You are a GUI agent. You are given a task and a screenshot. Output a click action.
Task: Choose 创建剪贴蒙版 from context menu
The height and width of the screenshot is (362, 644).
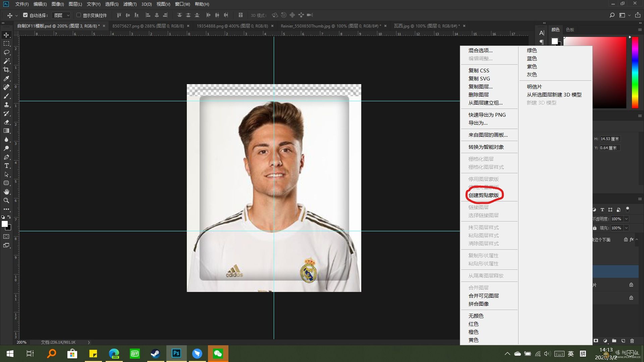(x=483, y=195)
